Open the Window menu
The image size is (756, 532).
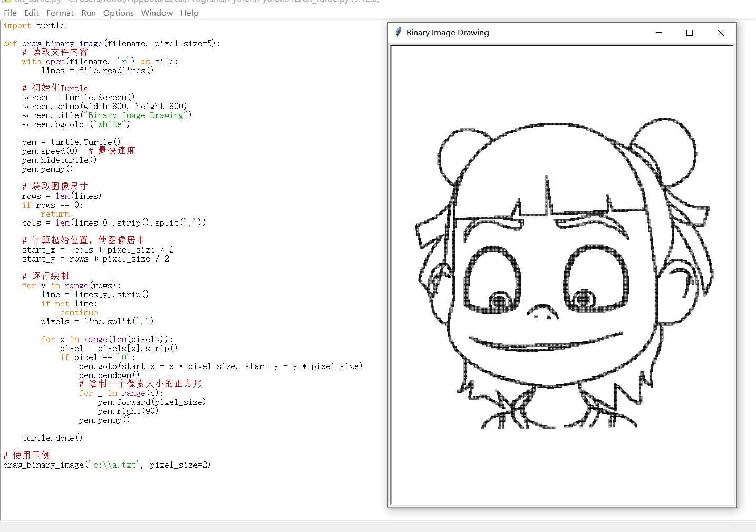coord(157,13)
